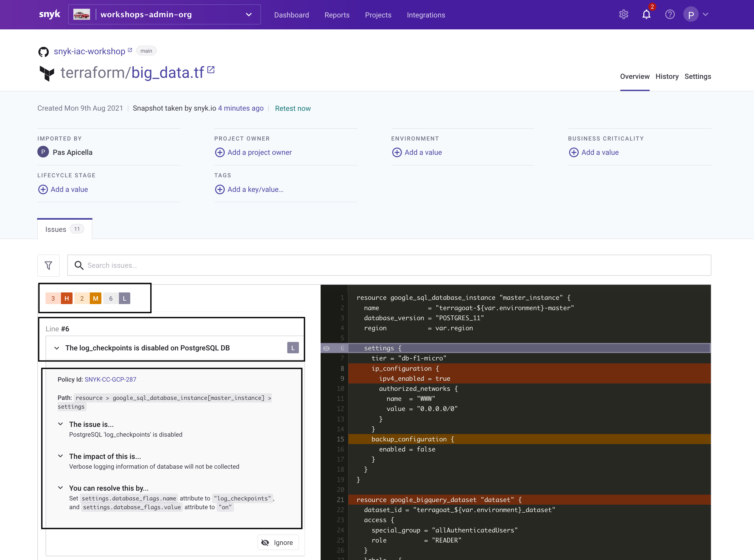Open the Reports menu item
754x560 pixels.
[337, 15]
